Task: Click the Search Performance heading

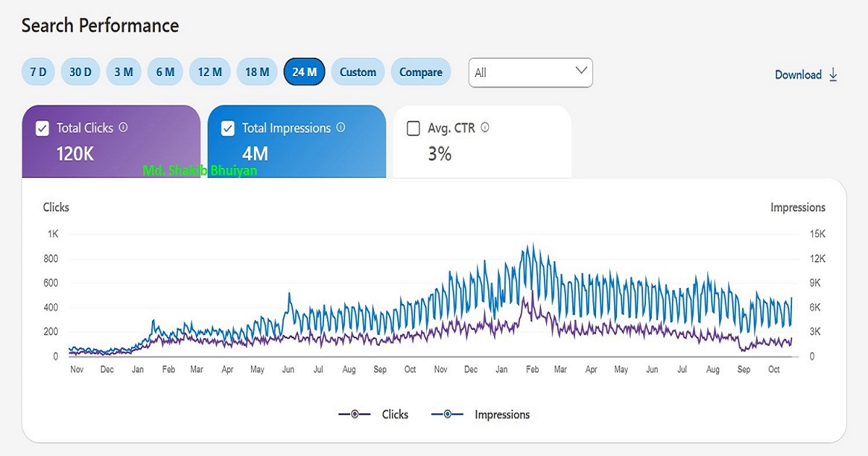Action: (x=100, y=26)
